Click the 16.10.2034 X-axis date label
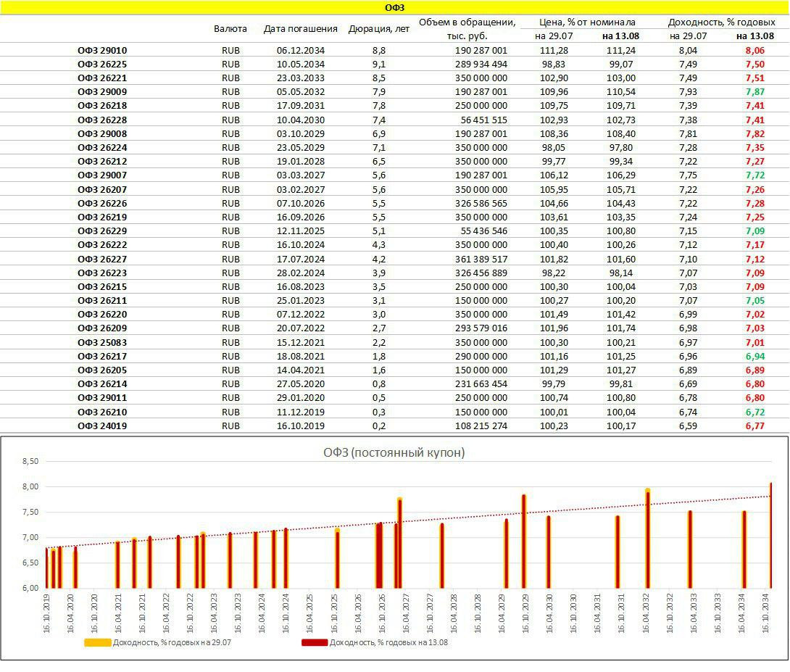The width and height of the screenshot is (790, 672). pyautogui.click(x=767, y=613)
